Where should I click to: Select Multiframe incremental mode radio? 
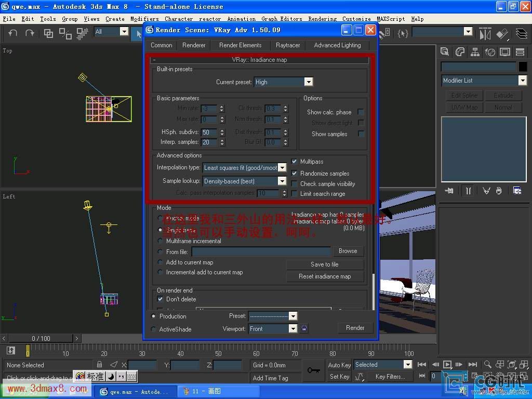pyautogui.click(x=160, y=241)
